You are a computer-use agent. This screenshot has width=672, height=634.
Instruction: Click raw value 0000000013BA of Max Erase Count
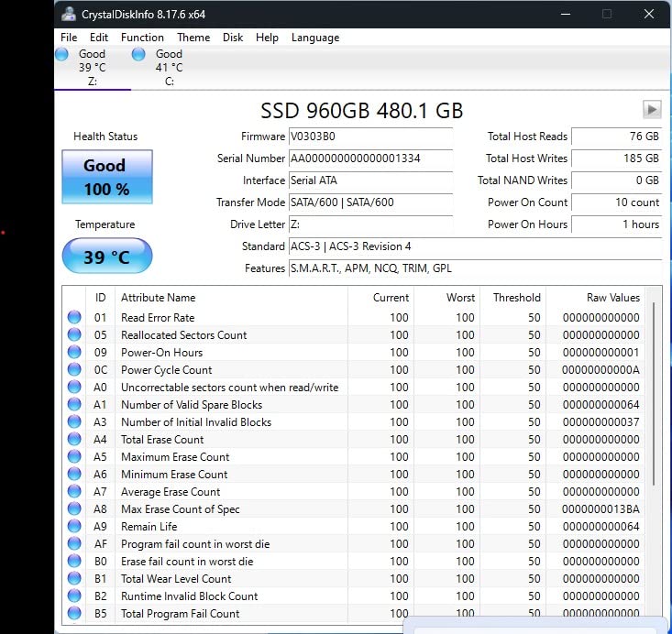click(x=600, y=508)
